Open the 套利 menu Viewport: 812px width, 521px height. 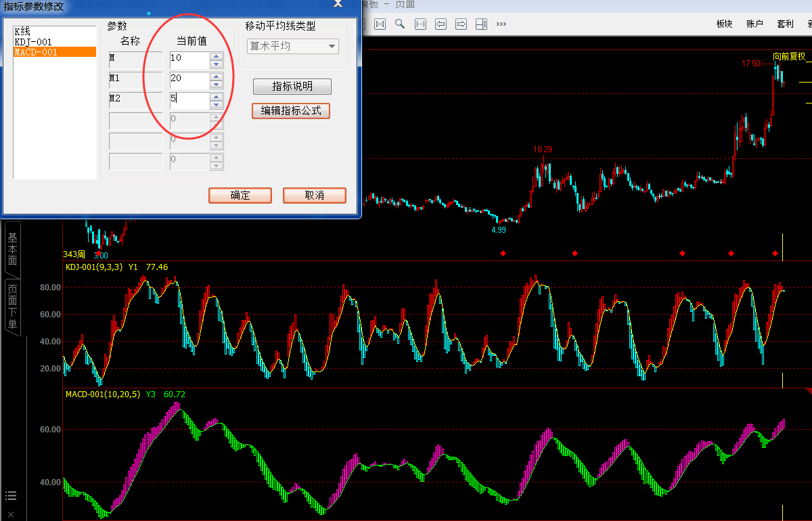point(785,24)
